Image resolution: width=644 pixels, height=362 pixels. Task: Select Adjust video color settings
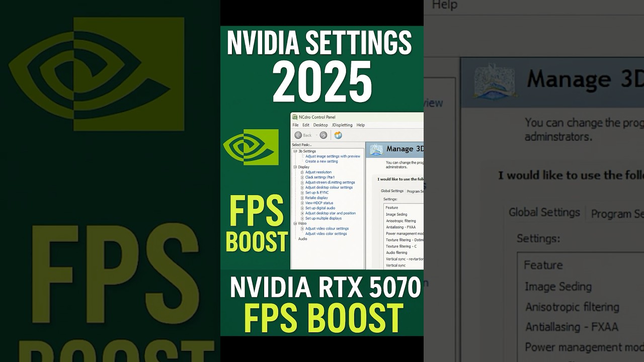326,234
